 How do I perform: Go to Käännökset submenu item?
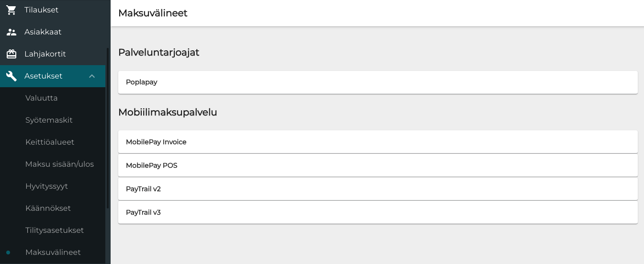[48, 208]
